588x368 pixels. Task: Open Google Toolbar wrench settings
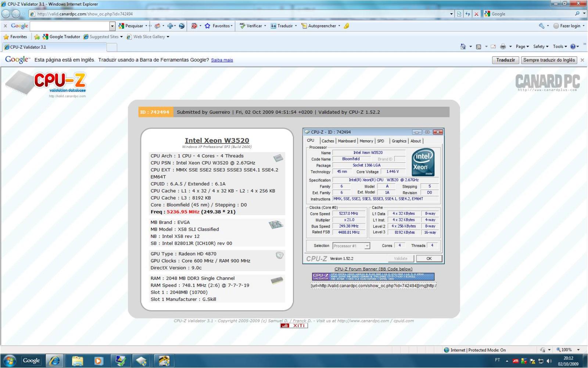pyautogui.click(x=541, y=26)
